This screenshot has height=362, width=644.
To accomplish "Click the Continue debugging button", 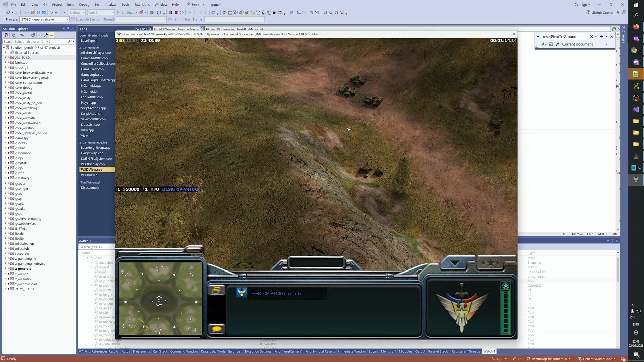I will (x=127, y=12).
